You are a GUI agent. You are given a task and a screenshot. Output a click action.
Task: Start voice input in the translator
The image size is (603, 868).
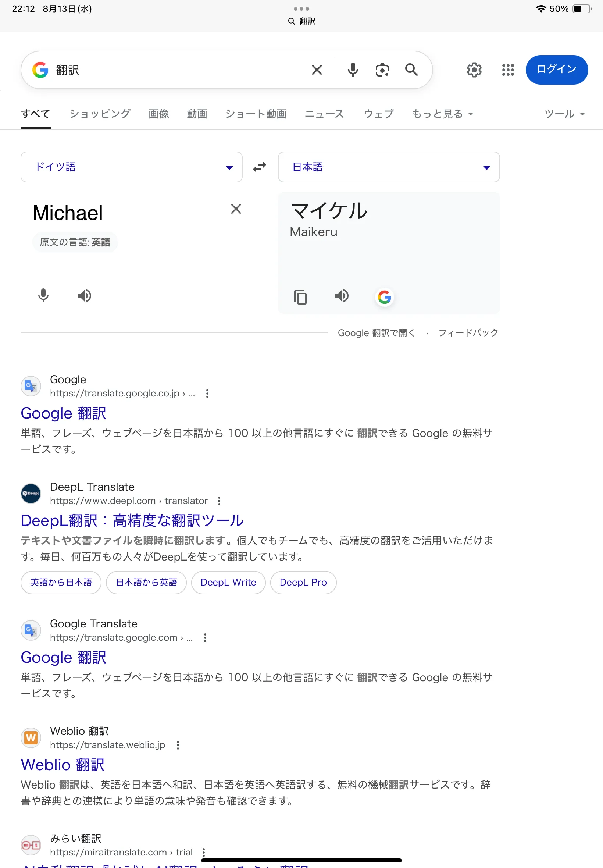point(43,295)
